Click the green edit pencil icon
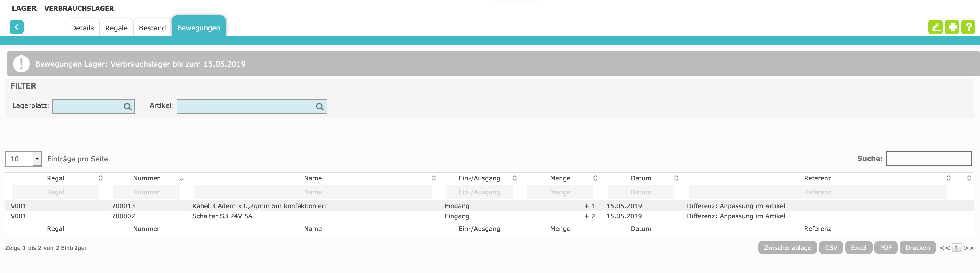Image resolution: width=980 pixels, height=273 pixels. click(x=935, y=27)
